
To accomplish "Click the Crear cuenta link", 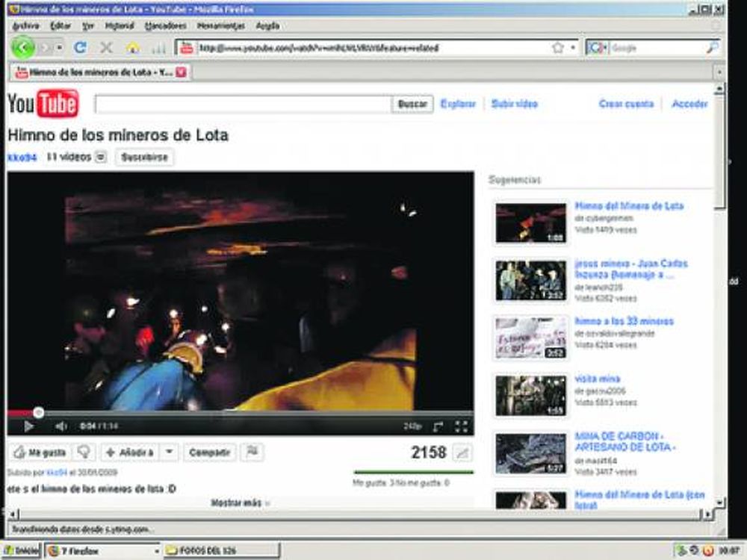I will (x=626, y=105).
